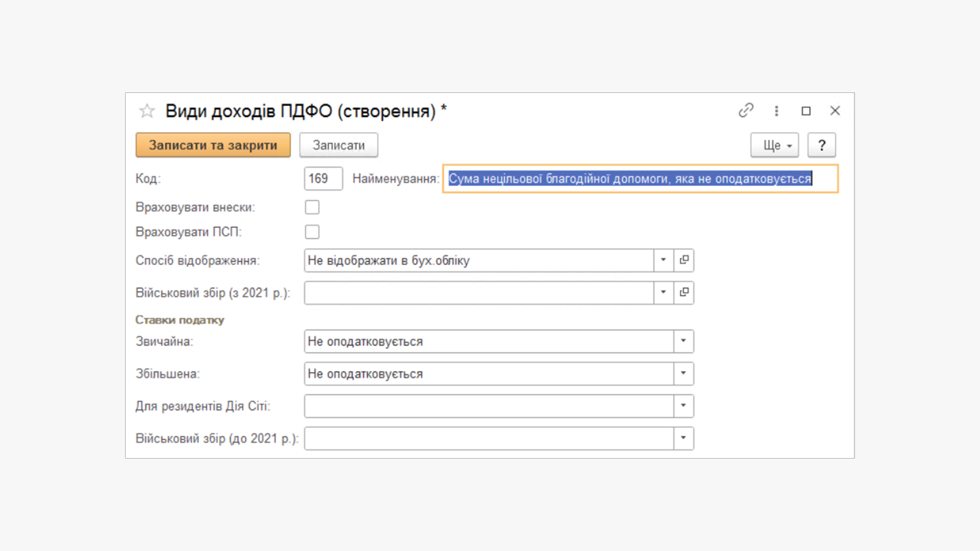980x551 pixels.
Task: Expand the Спосіб відображення dropdown
Action: (x=663, y=260)
